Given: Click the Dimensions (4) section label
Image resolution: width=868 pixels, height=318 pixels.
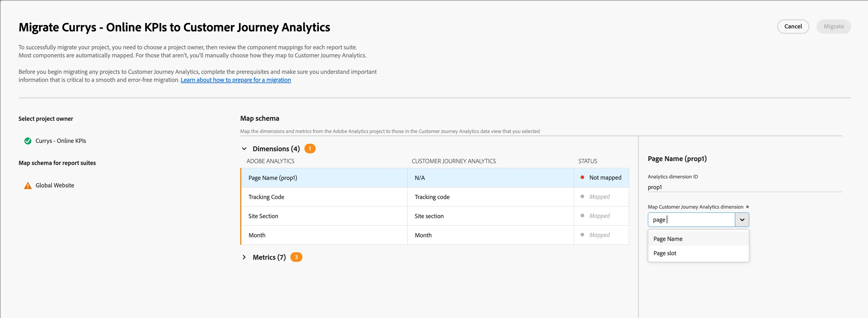Looking at the screenshot, I should (x=276, y=149).
